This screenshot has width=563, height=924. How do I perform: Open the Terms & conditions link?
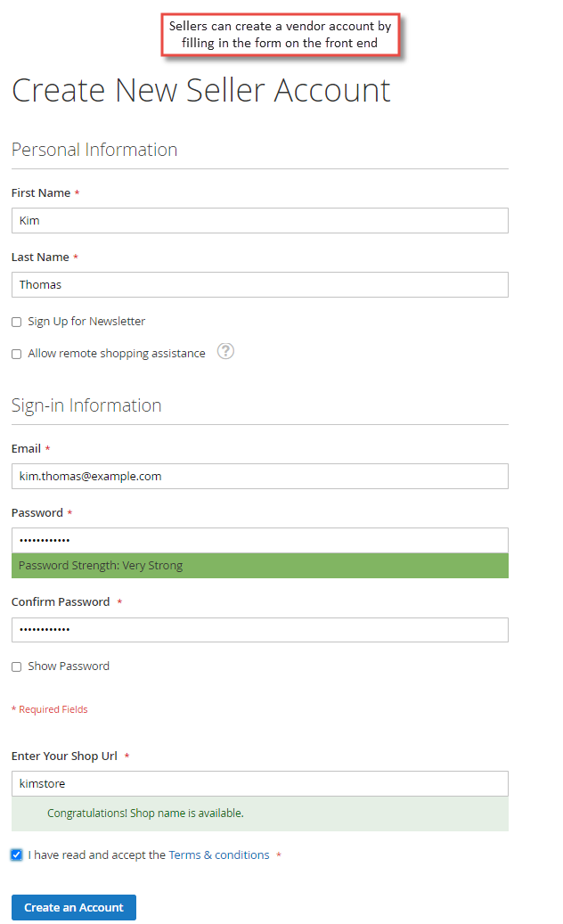[x=219, y=855]
